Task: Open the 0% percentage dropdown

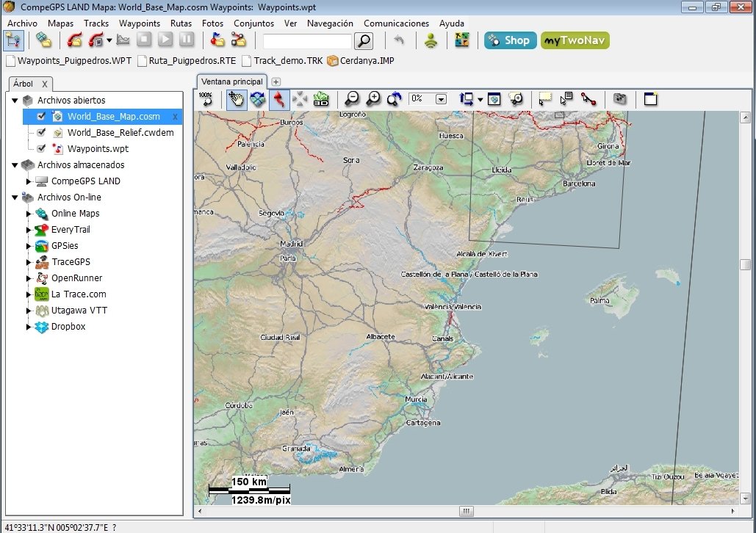Action: tap(441, 99)
